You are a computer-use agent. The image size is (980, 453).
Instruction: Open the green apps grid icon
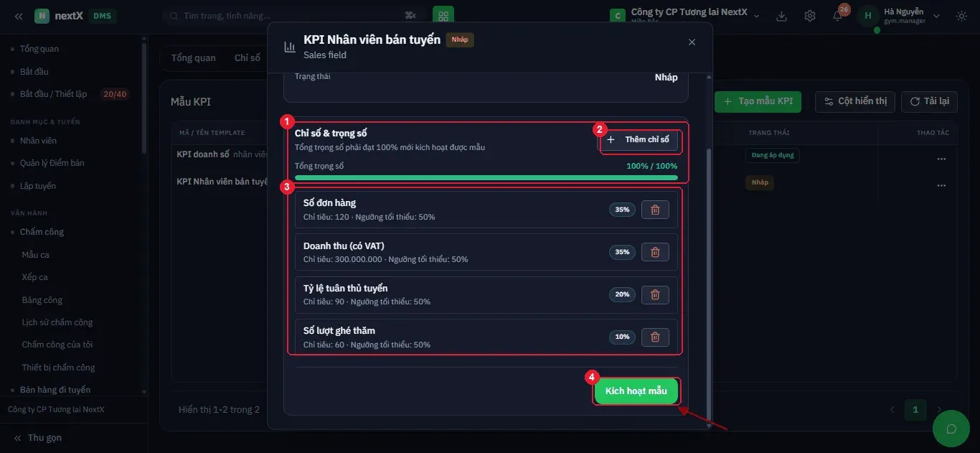[x=443, y=16]
